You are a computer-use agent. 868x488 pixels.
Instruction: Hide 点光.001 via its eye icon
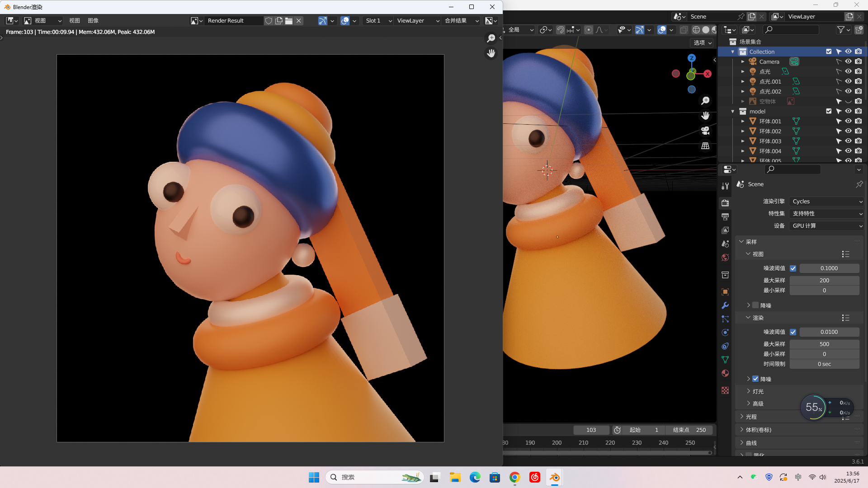tap(849, 81)
